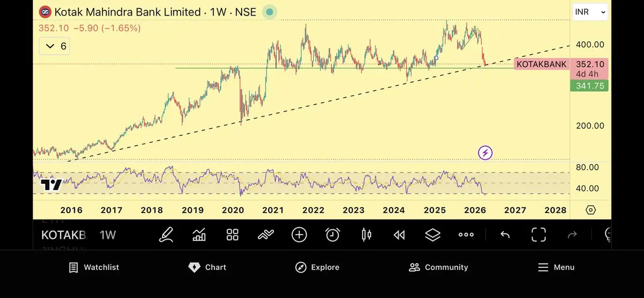Click the 2024 label on time axis
Image resolution: width=644 pixels, height=298 pixels.
pyautogui.click(x=394, y=210)
